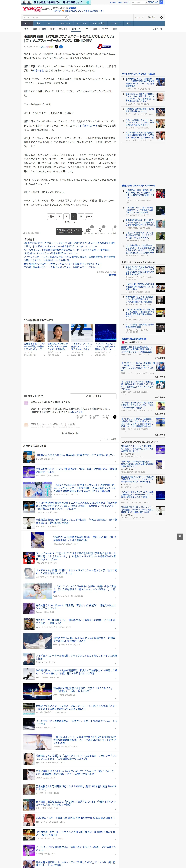Open the エキスパート tab
186x868 pixels.
64,24
